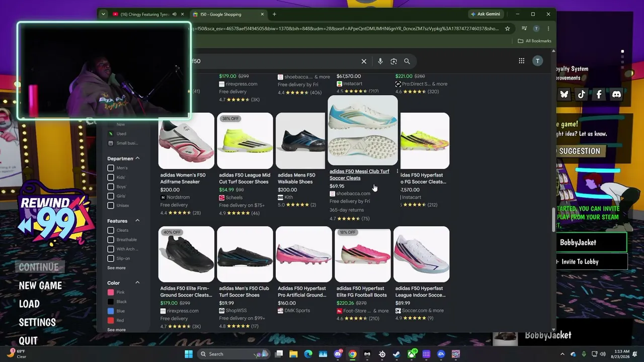Open the All Bookmarks folder

coord(534,41)
